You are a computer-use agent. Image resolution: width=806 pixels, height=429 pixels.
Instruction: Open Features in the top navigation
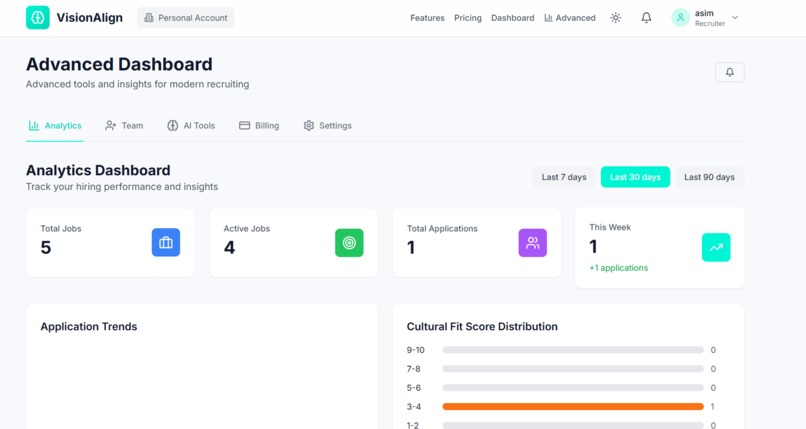(x=427, y=18)
